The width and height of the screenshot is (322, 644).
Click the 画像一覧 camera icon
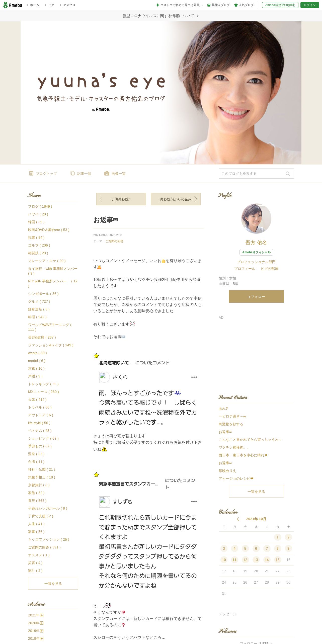pos(107,173)
